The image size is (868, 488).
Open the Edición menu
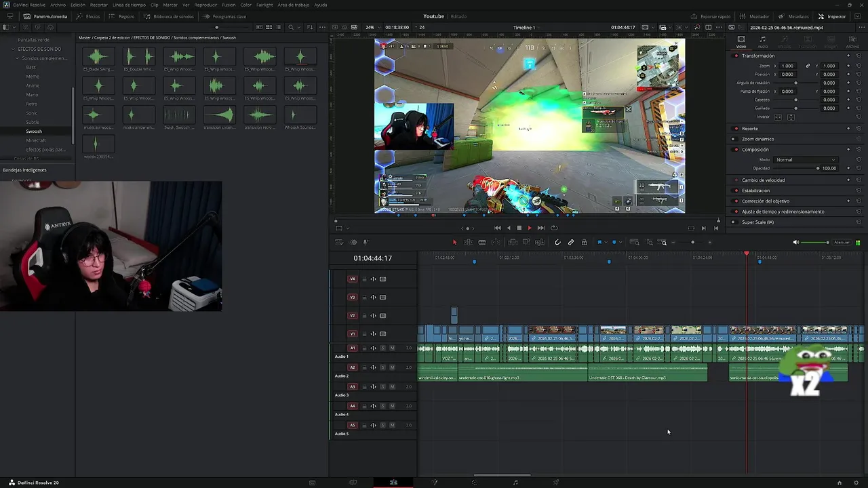click(x=78, y=5)
